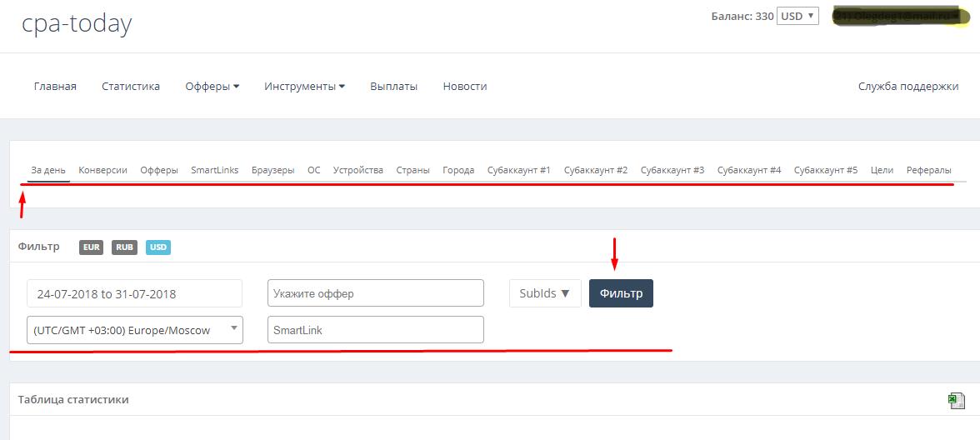Expand the SubIds dropdown
Screen dimensions: 980x440
(x=544, y=293)
